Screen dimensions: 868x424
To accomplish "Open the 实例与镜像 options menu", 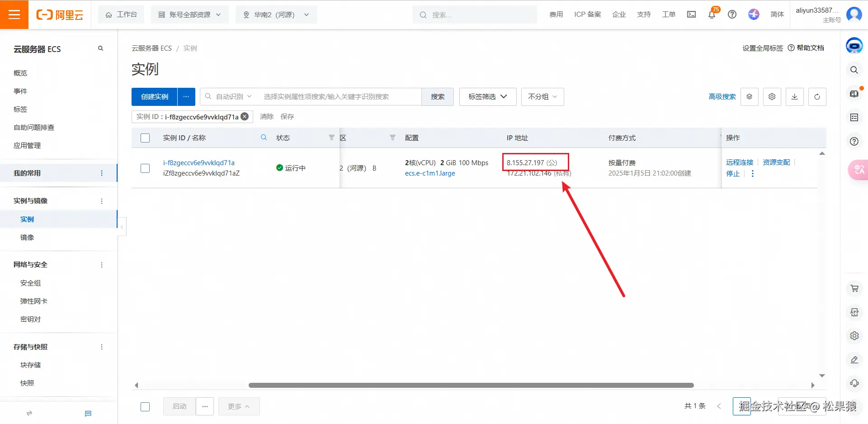I will pos(102,201).
